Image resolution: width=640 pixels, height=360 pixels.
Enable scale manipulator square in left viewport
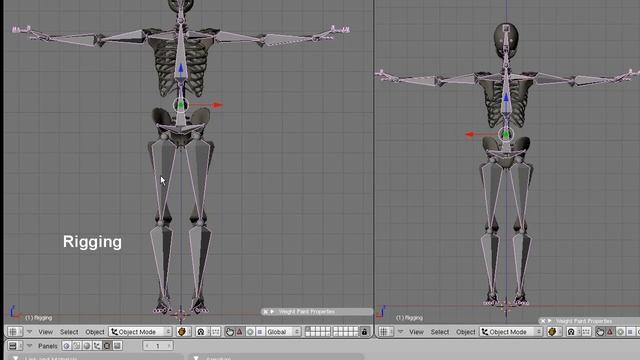(x=260, y=332)
